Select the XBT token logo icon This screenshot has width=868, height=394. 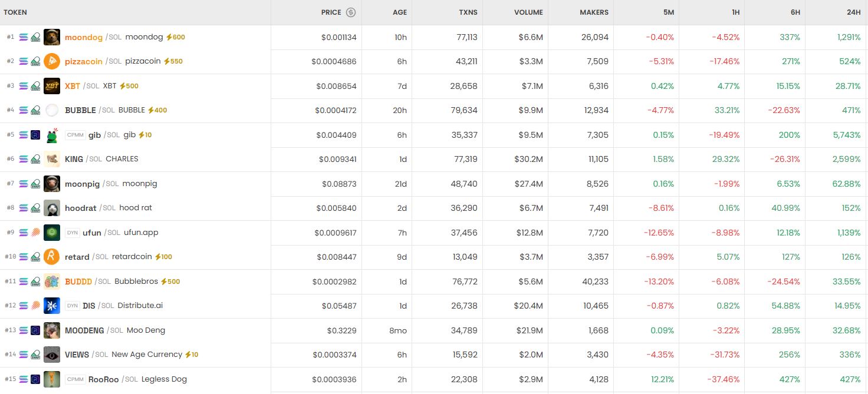[x=52, y=86]
